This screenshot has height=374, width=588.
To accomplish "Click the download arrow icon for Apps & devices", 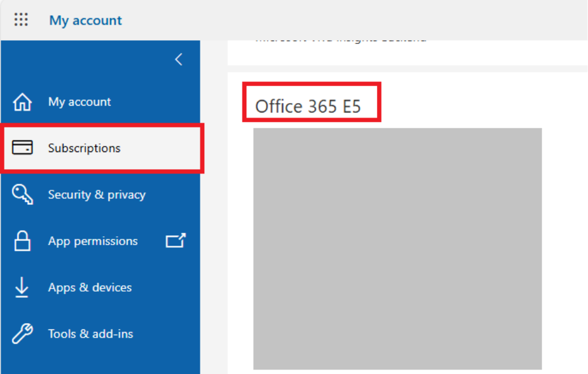I will pos(22,287).
